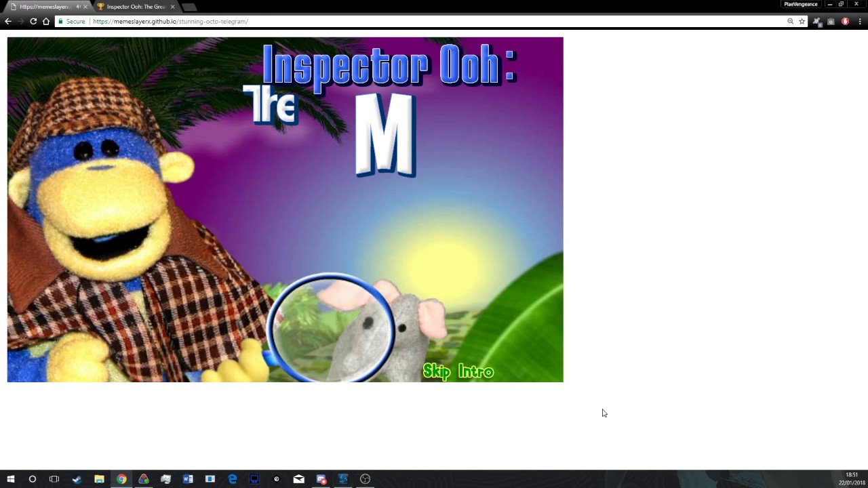Image resolution: width=868 pixels, height=488 pixels.
Task: Open the Chrome three-dot menu
Action: tap(860, 22)
